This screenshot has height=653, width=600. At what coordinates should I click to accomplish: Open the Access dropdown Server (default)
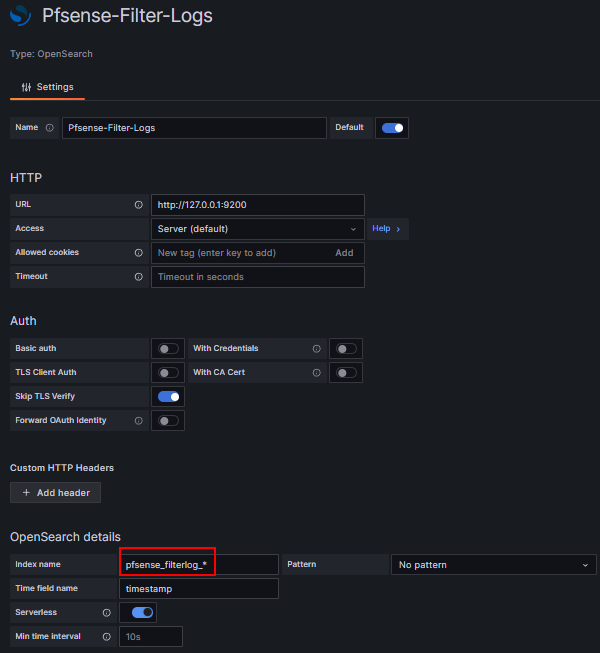tap(258, 229)
